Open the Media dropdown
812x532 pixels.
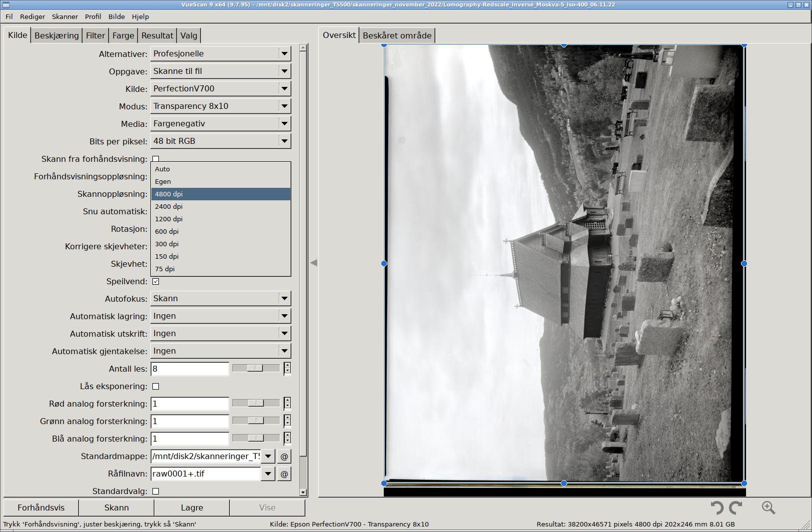pyautogui.click(x=220, y=123)
